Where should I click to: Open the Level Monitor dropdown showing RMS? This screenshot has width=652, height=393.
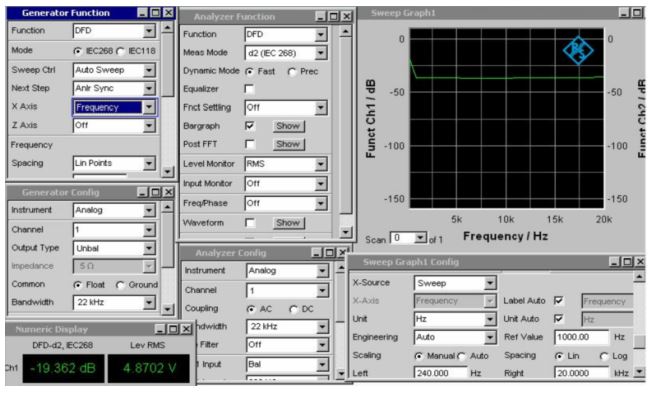click(x=286, y=164)
